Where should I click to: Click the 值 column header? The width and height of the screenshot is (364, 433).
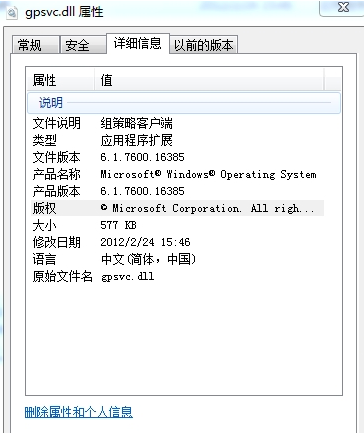[x=209, y=80]
